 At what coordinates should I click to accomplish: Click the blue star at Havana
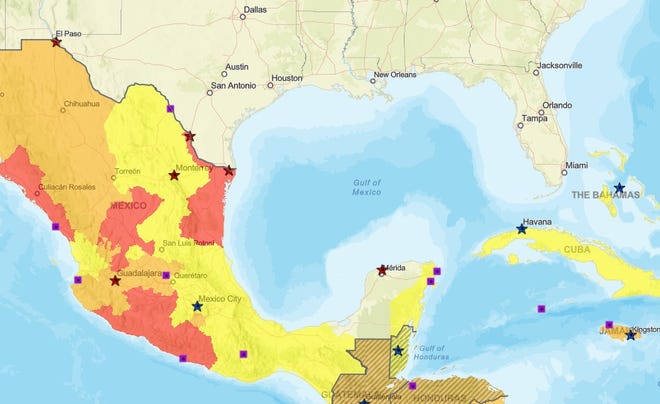[x=522, y=229]
